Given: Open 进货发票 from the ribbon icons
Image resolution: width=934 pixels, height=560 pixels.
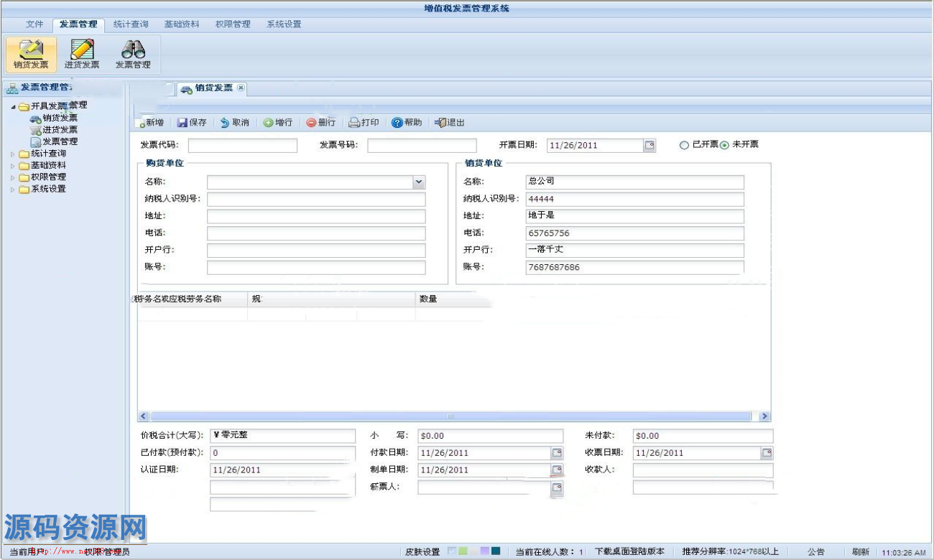Looking at the screenshot, I should click(x=82, y=55).
